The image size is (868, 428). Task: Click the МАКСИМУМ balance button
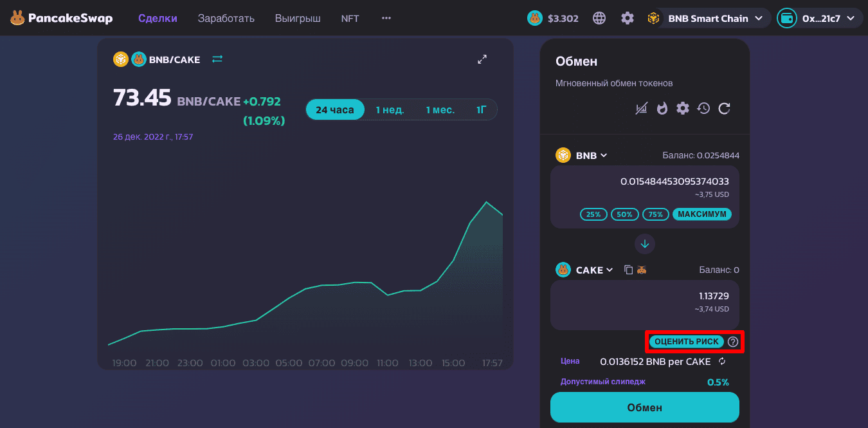click(x=702, y=214)
